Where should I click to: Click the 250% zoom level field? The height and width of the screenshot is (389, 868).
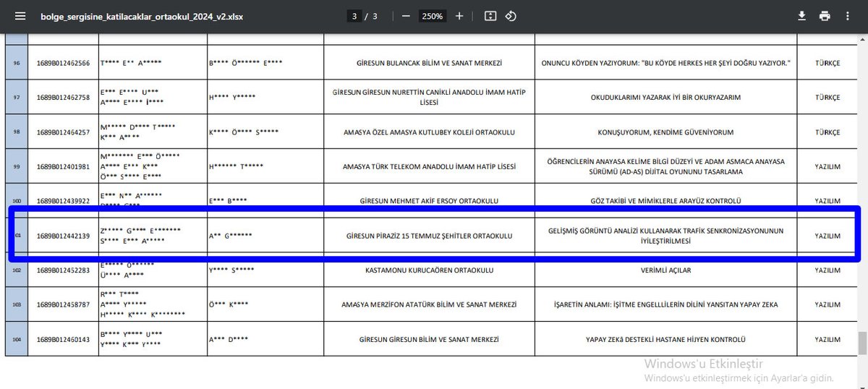(433, 16)
